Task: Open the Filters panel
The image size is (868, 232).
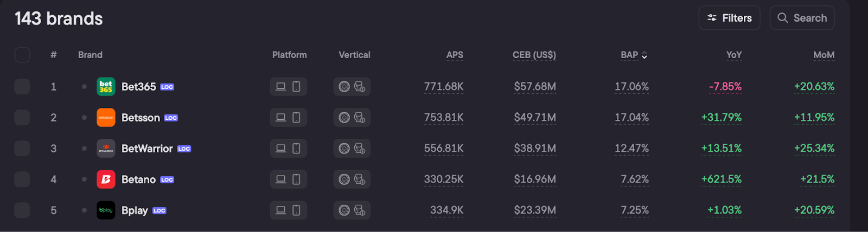Action: [x=729, y=18]
